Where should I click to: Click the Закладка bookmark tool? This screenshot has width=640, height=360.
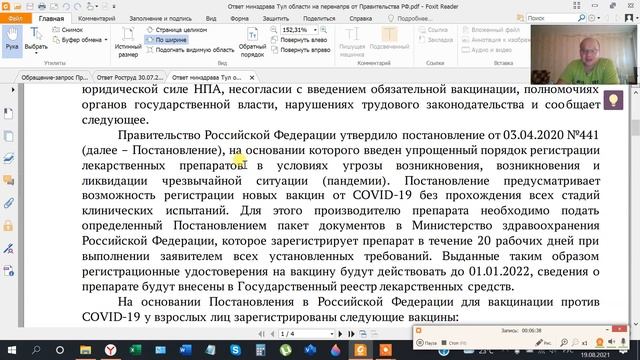436,40
